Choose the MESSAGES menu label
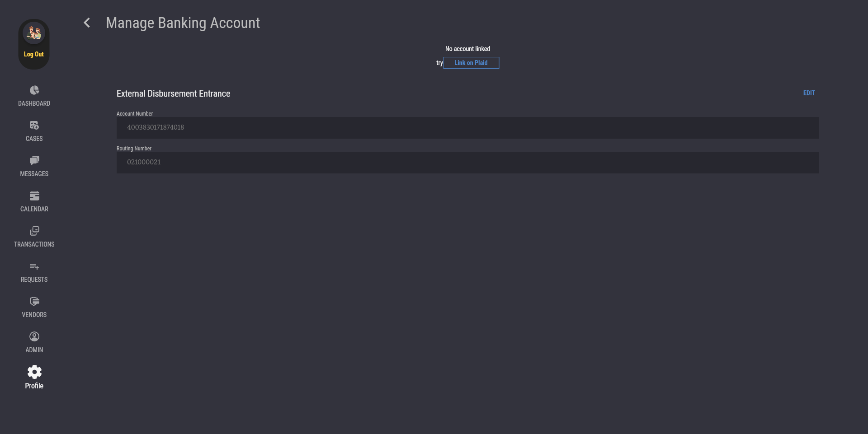The image size is (868, 434). point(34,174)
